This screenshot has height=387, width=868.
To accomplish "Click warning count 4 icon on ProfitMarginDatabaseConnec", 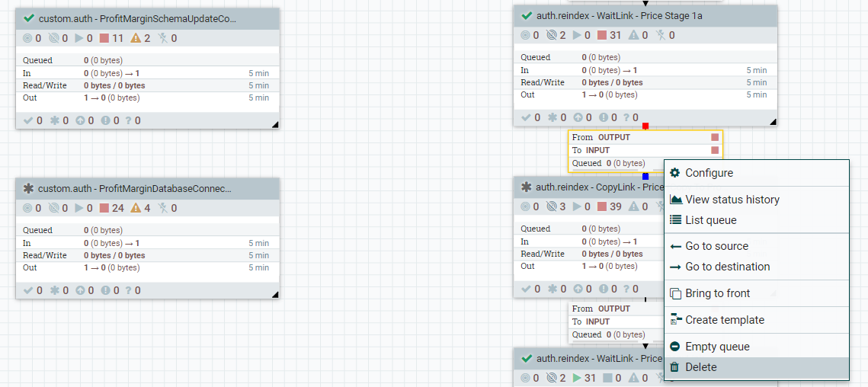I will 136,208.
